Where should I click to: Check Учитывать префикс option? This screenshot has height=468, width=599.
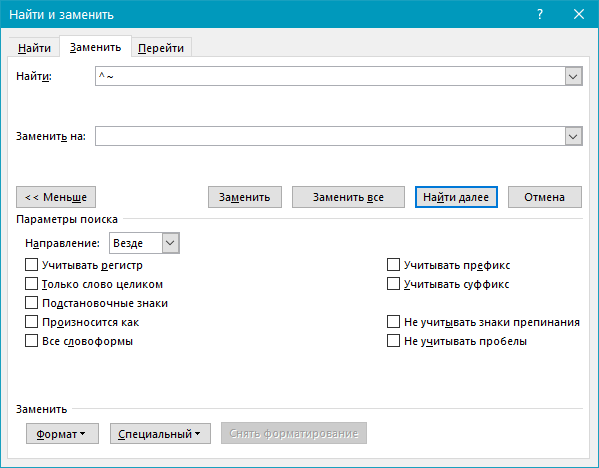[393, 265]
